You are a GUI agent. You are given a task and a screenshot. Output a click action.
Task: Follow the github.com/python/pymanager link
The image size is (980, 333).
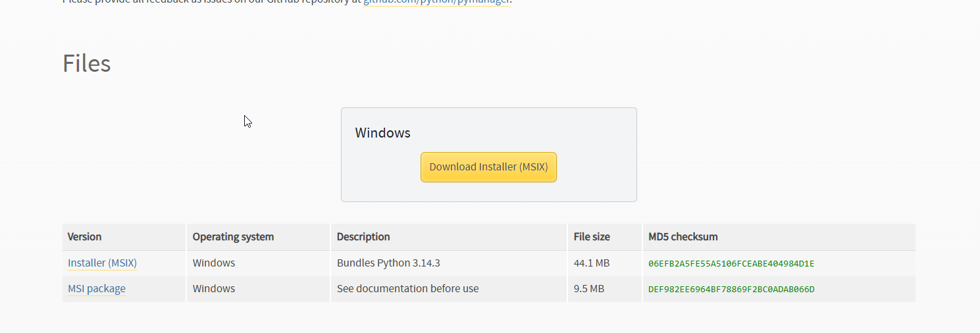tap(436, 2)
